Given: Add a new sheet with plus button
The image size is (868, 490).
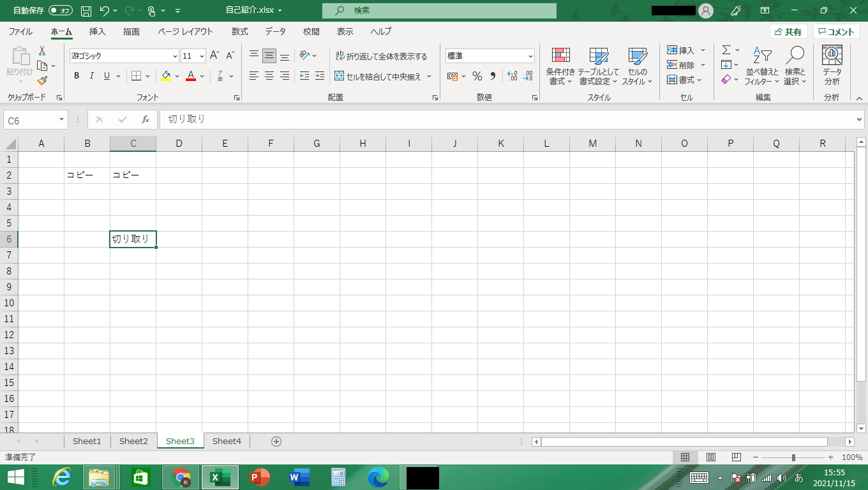Looking at the screenshot, I should click(x=276, y=441).
